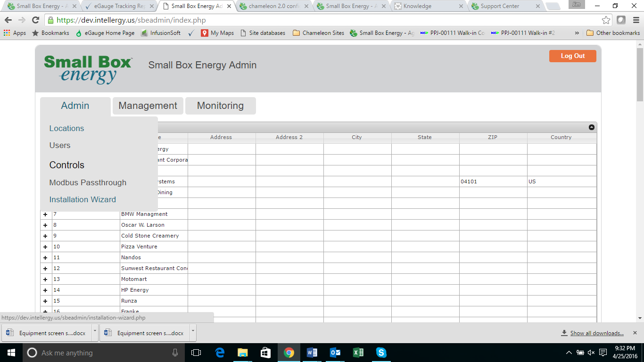Show hidden bookmarks with the » chevron
The image size is (644, 362).
(x=577, y=33)
